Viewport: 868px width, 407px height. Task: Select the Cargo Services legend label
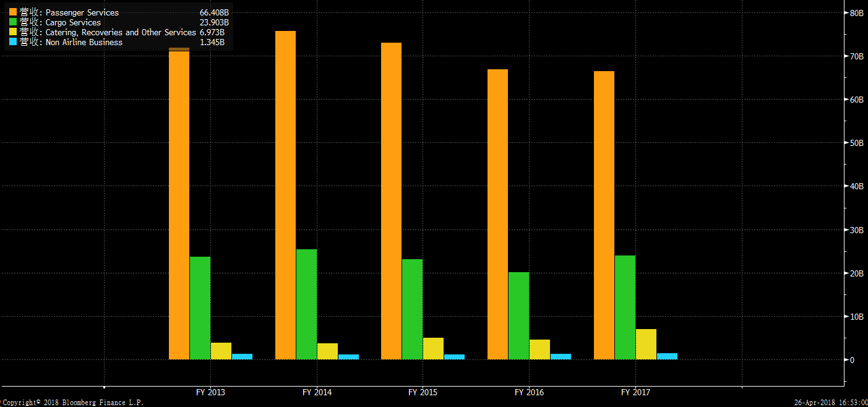(73, 22)
